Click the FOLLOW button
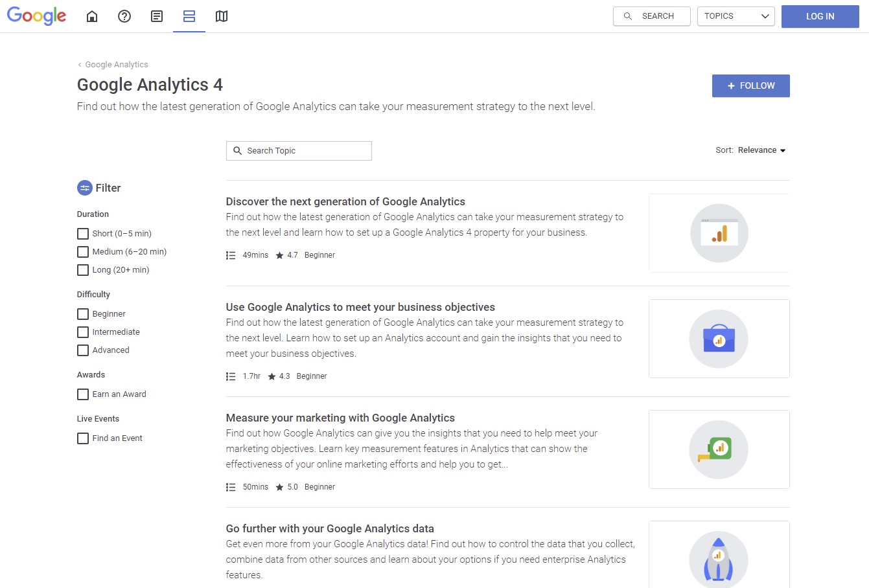This screenshot has width=869, height=588. (751, 85)
